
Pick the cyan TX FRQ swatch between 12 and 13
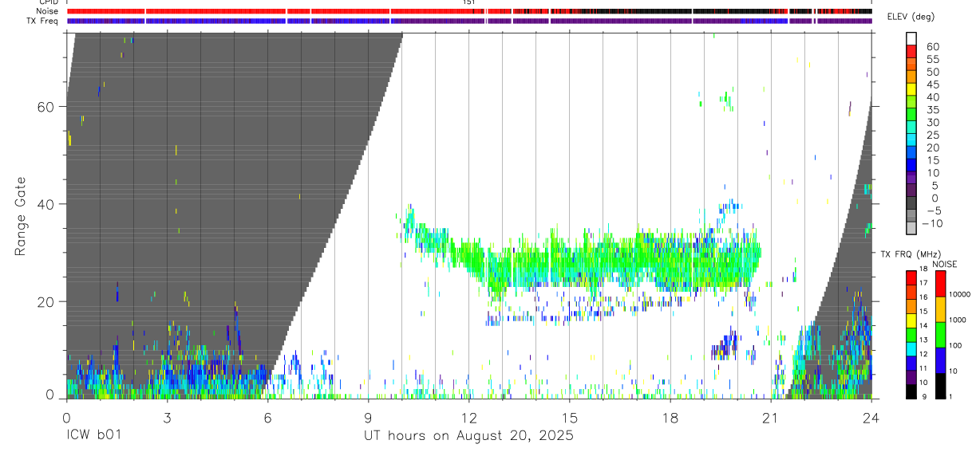point(911,349)
